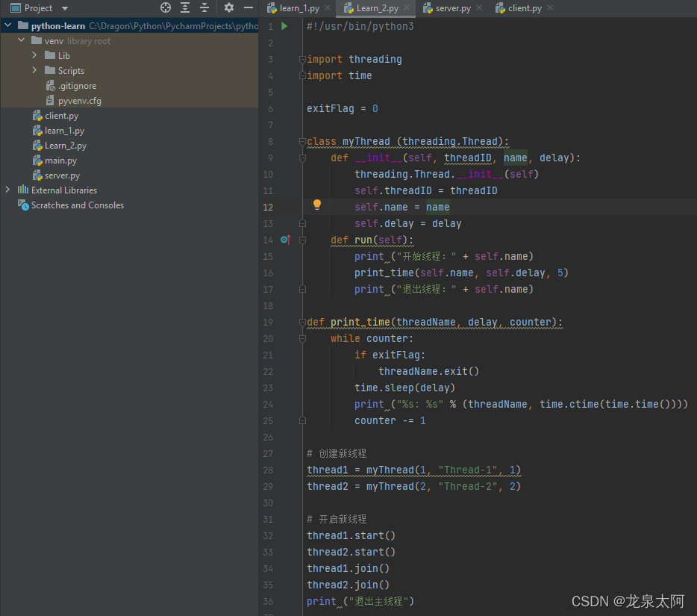Click the venv folder icon
Screen dimensions: 697x616
coord(37,40)
